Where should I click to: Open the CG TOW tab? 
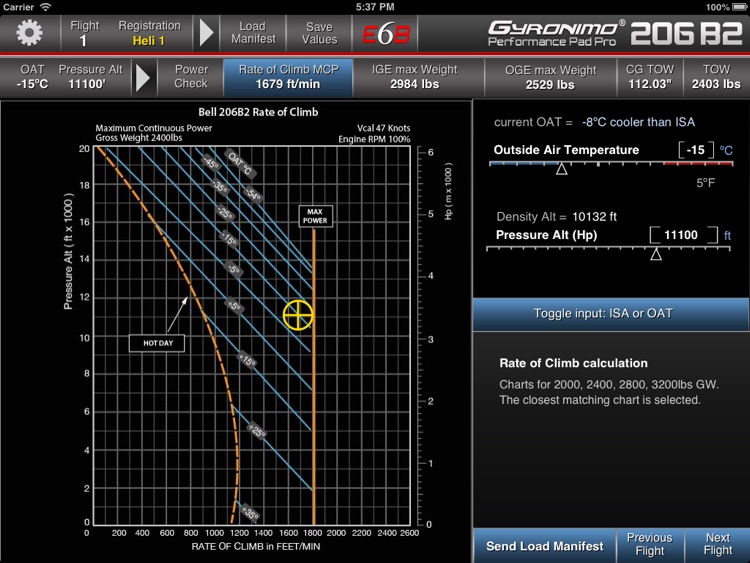650,77
